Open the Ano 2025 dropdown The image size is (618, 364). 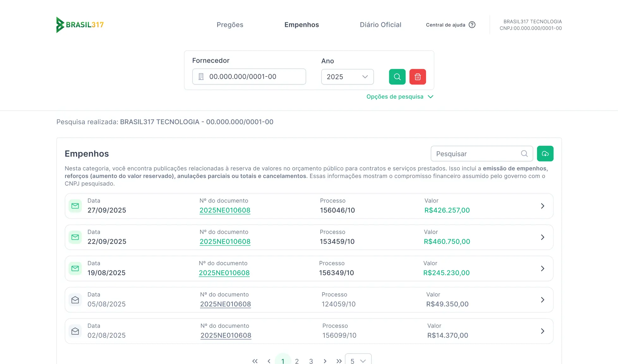(x=347, y=77)
